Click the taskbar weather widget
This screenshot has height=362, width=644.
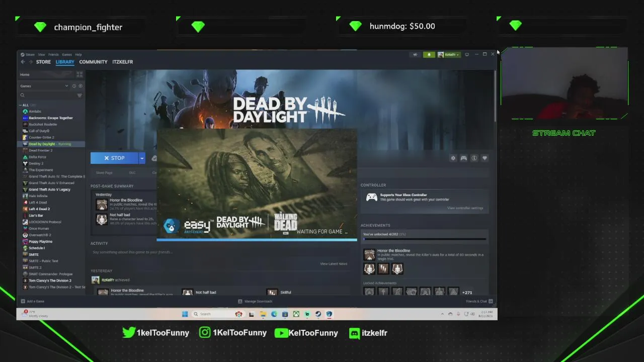(35, 314)
